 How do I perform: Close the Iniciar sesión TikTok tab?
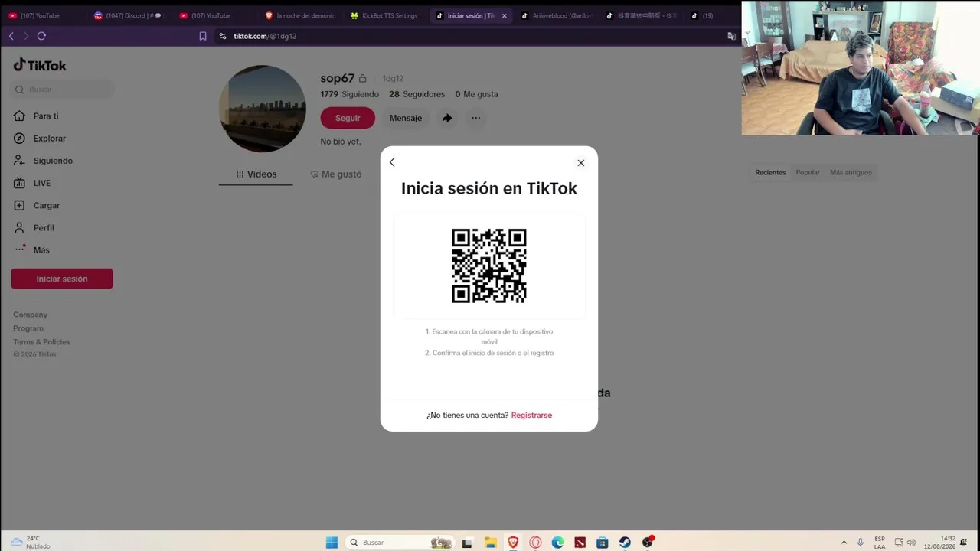pyautogui.click(x=505, y=15)
